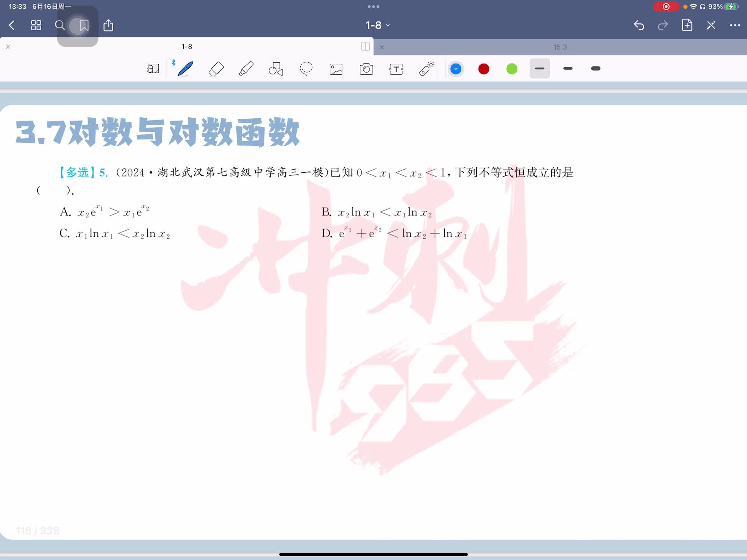
Task: Toggle the split view button
Action: [x=365, y=47]
